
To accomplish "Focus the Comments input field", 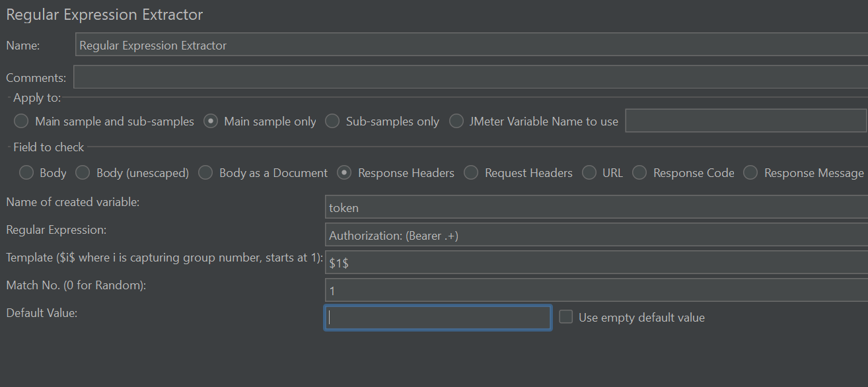I will [470, 77].
